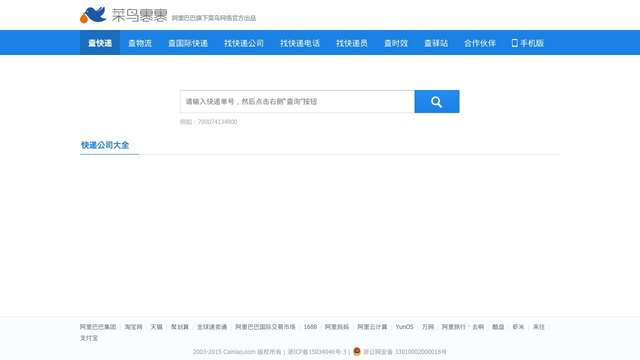640x360 pixels.
Task: Click the police badge icon in footer
Action: 357,351
